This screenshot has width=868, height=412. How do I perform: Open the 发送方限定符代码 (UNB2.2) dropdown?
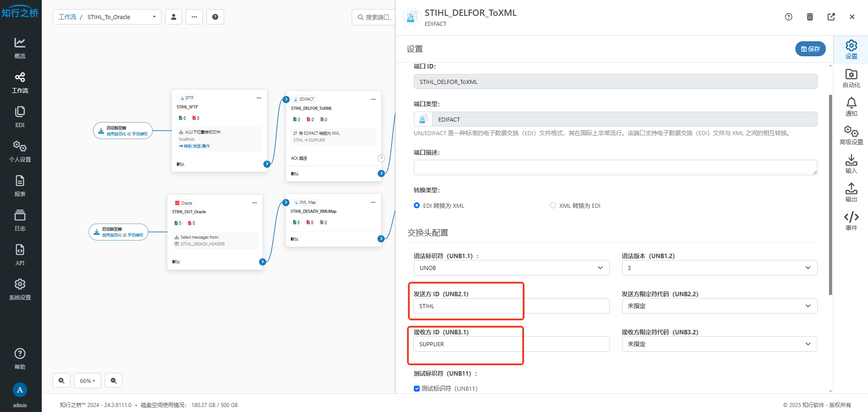click(719, 306)
